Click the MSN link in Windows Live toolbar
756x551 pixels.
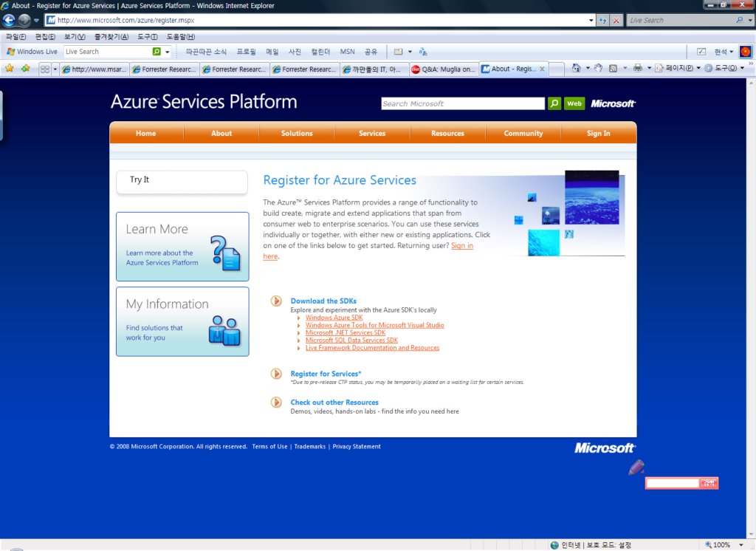(347, 52)
